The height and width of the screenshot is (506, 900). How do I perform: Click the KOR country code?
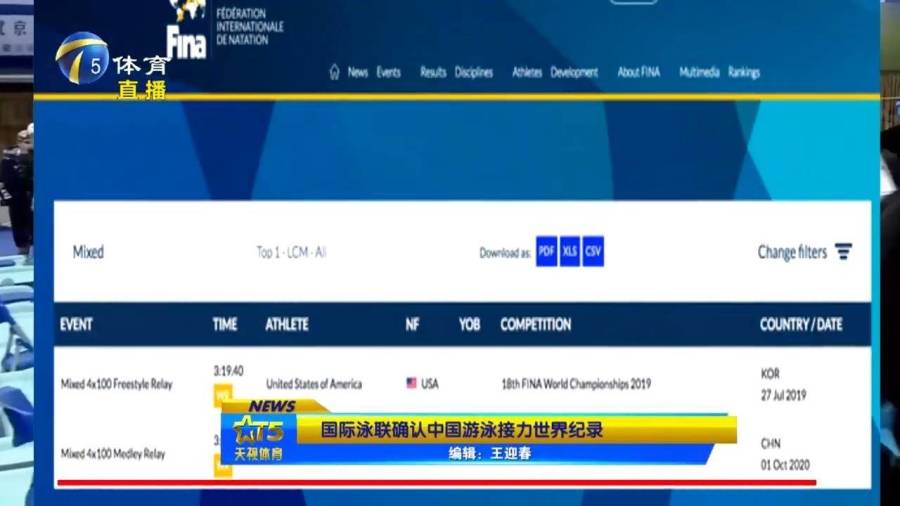coord(770,374)
